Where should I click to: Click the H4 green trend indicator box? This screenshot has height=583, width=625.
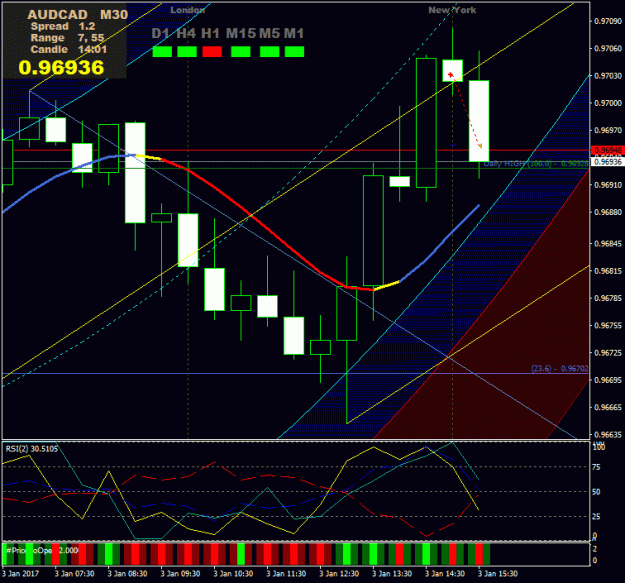pos(187,52)
